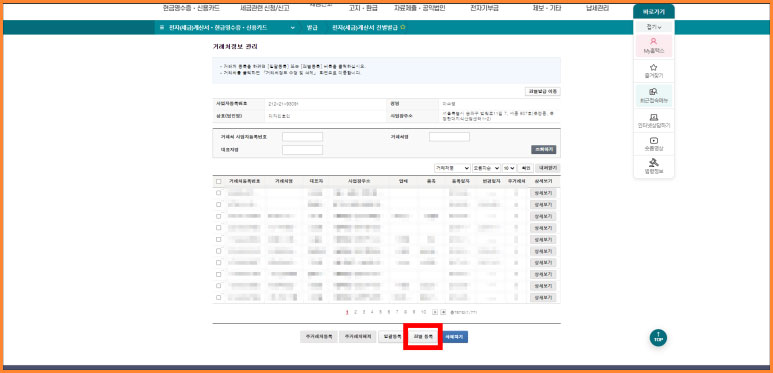Viewport: 773px width, 373px height.
Task: Focus the 대표자명 input field
Action: [x=302, y=150]
